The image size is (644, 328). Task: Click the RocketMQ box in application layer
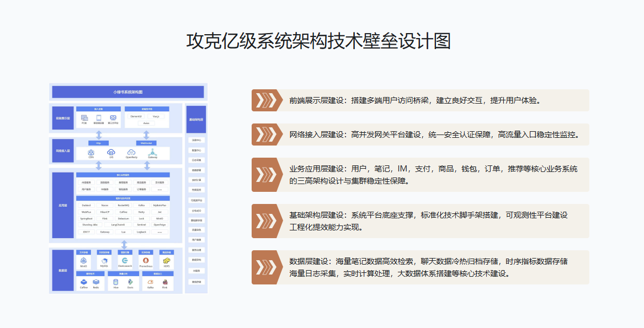pos(124,205)
